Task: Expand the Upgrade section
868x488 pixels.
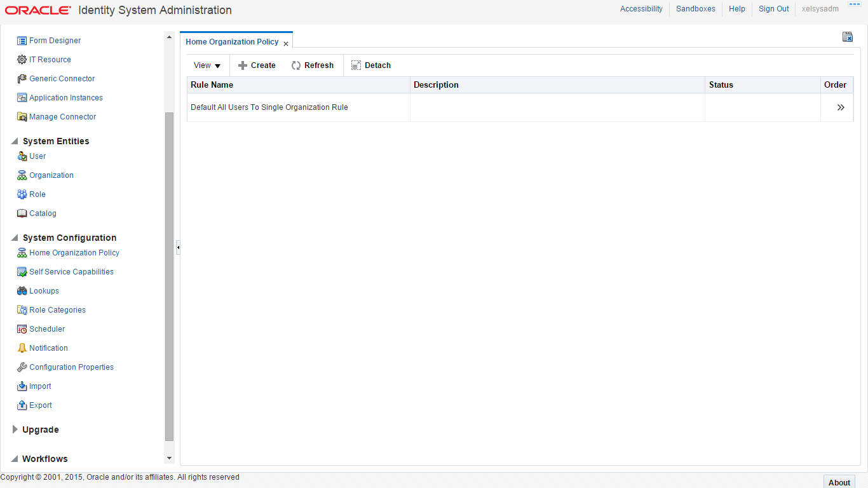Action: click(x=41, y=430)
